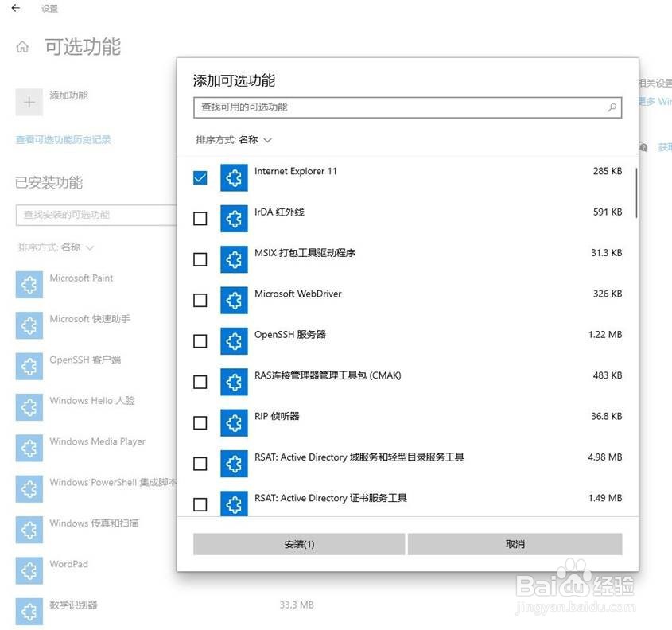Select the OpenSSH 服务器 name text
This screenshot has width=672, height=630.
(290, 334)
